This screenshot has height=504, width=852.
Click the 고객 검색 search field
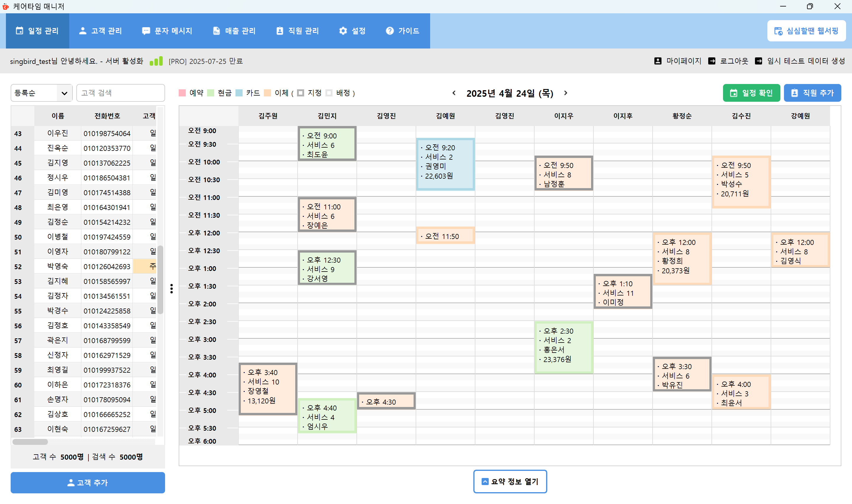[120, 93]
